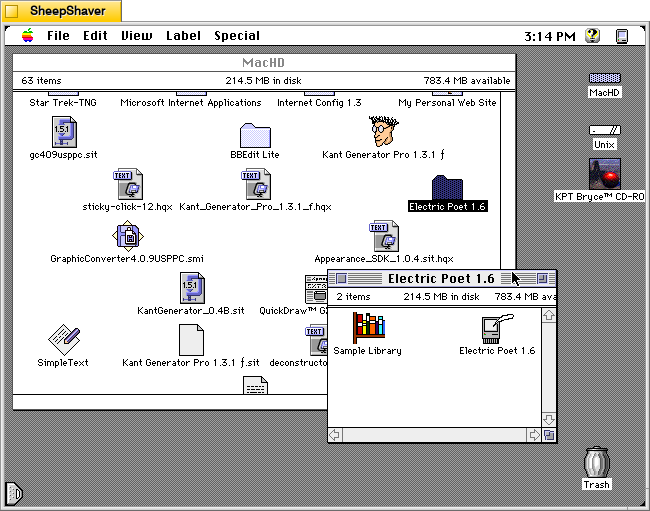Select the KantGenerator_0.4B.sit archive icon
Image resolution: width=650 pixels, height=511 pixels.
coord(192,288)
